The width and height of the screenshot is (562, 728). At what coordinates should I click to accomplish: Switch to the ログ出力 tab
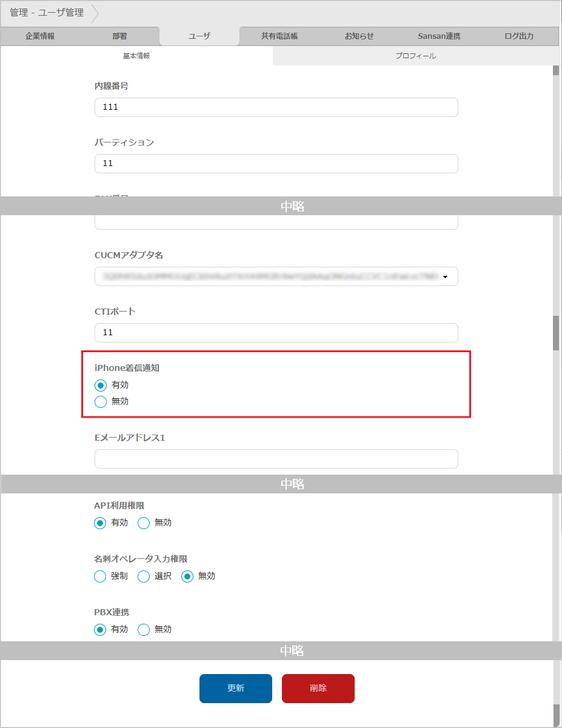[519, 36]
